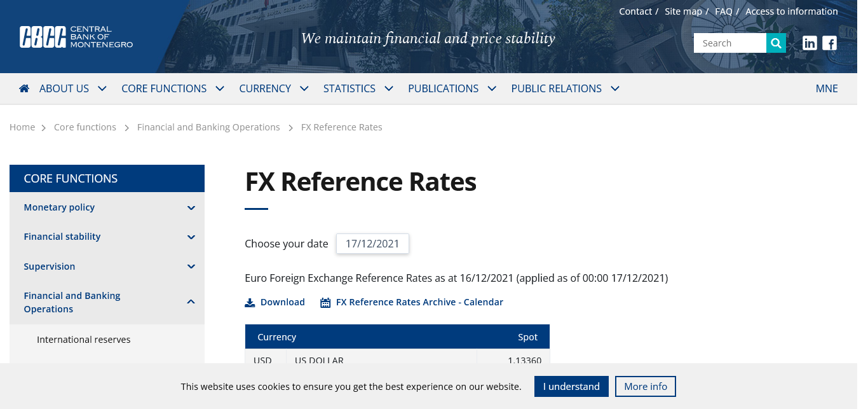The image size is (868, 409).
Task: Expand the Monetary policy sidebar section
Action: (191, 208)
